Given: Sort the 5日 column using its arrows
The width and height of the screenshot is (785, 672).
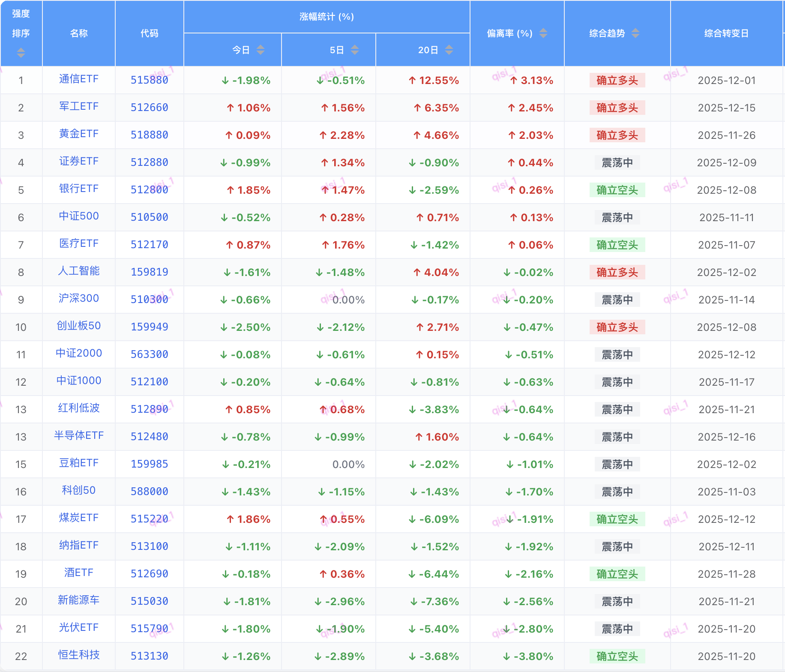Looking at the screenshot, I should click(x=354, y=50).
